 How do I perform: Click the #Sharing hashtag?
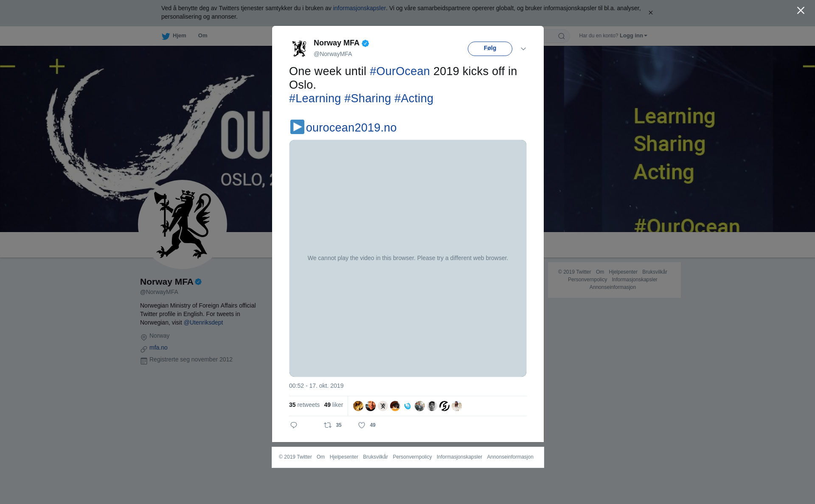click(368, 98)
